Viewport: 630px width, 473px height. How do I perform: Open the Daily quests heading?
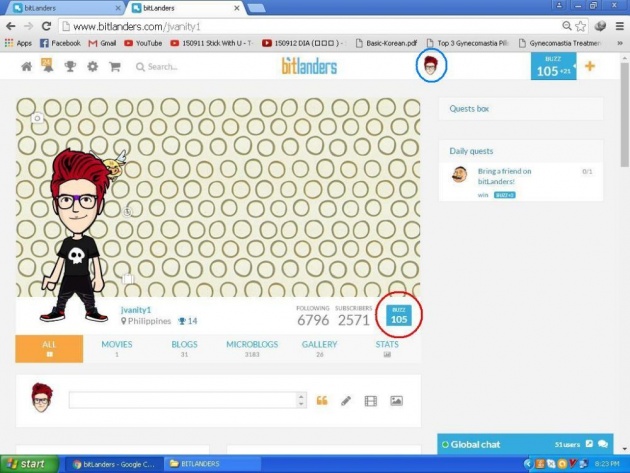tap(471, 151)
